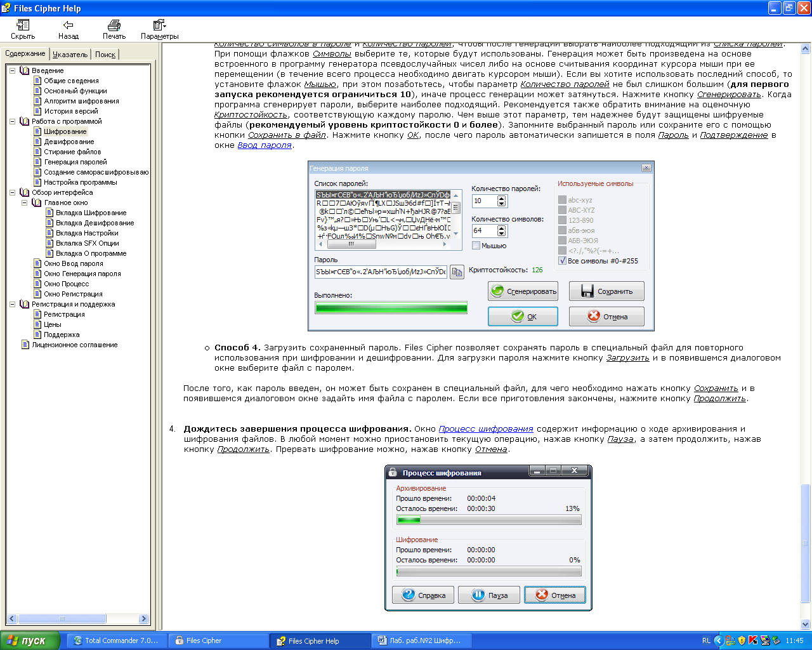Click the Шифрование progress bar
This screenshot has width=812, height=650.
[x=488, y=571]
